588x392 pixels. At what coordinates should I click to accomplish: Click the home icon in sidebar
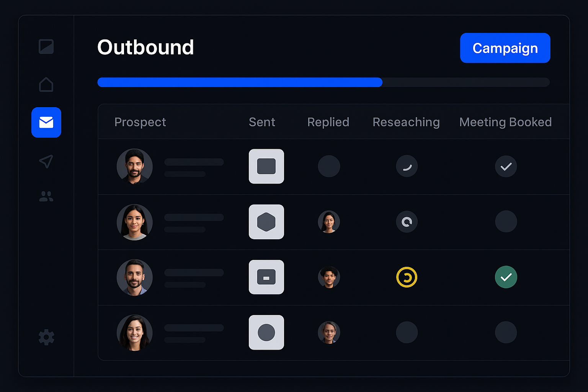(x=46, y=85)
